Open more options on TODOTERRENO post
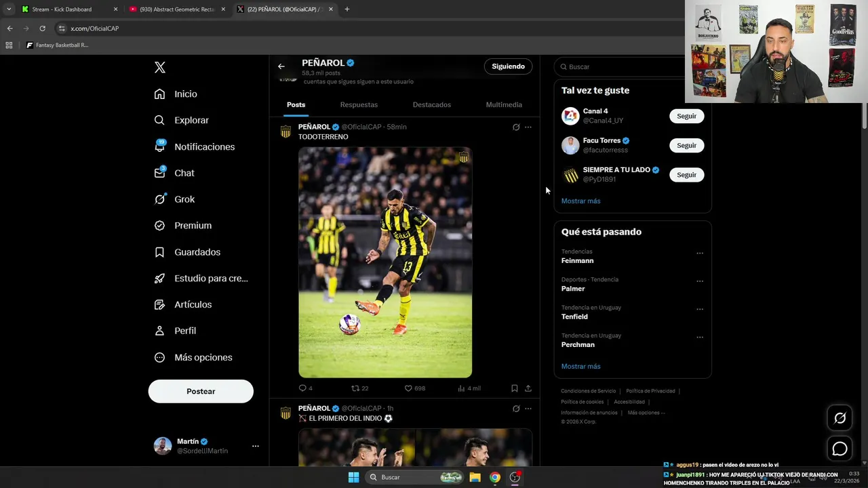 (x=528, y=127)
